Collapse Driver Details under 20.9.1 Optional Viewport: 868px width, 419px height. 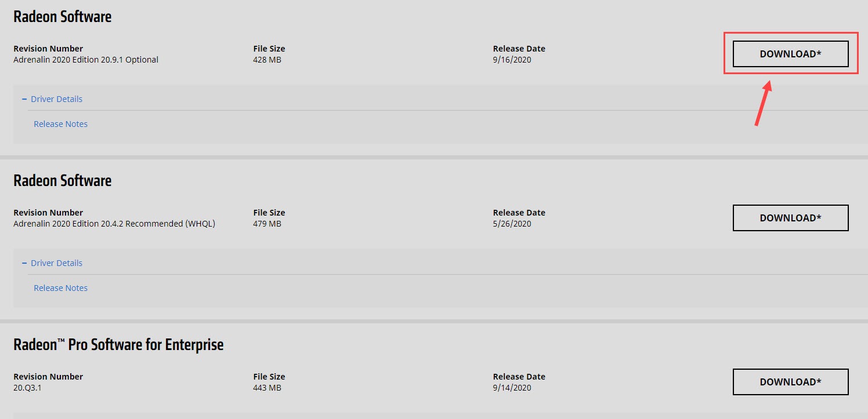coord(56,99)
